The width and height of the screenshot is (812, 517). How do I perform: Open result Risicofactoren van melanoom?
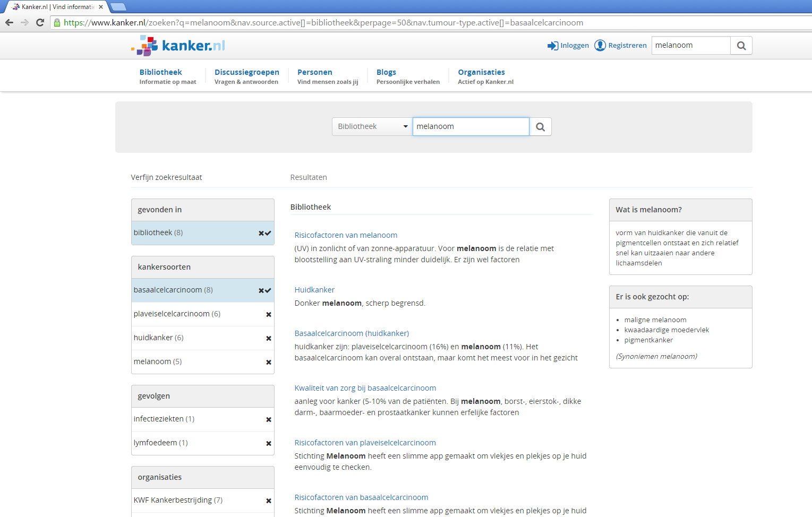346,235
